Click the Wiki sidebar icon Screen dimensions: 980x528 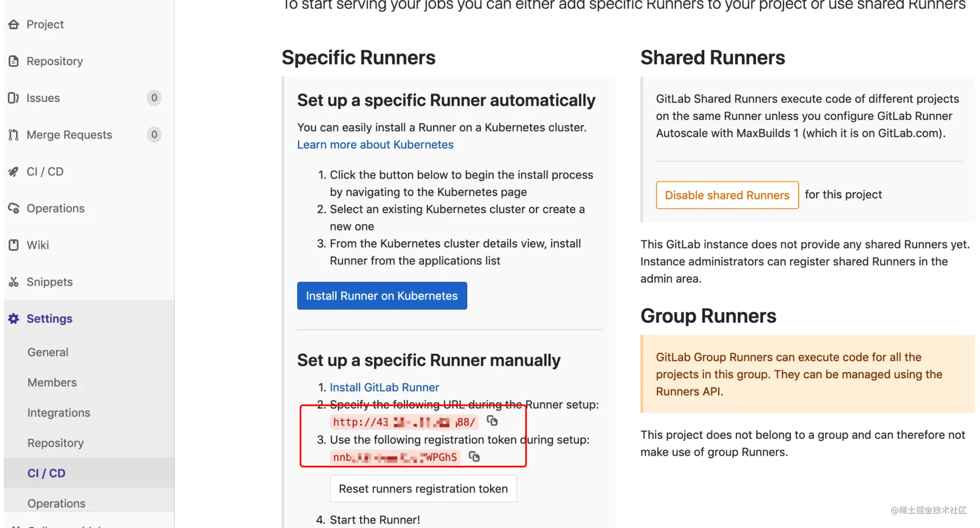point(14,245)
